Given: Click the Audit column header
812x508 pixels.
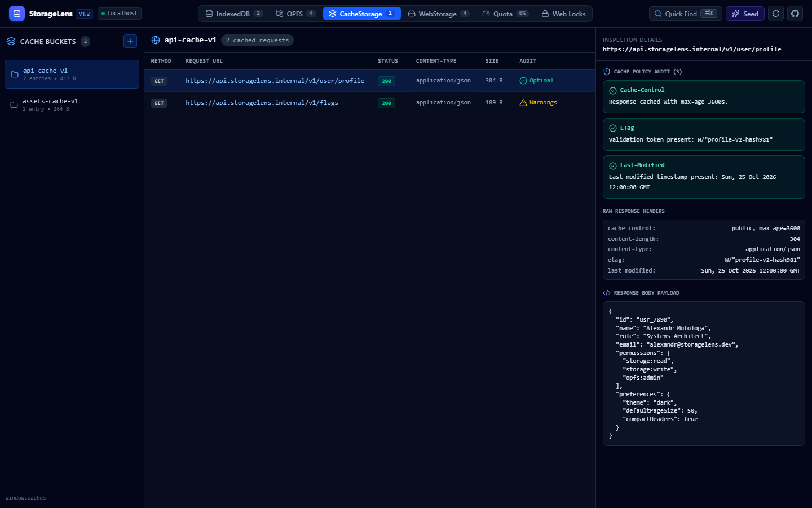Looking at the screenshot, I should [x=528, y=61].
